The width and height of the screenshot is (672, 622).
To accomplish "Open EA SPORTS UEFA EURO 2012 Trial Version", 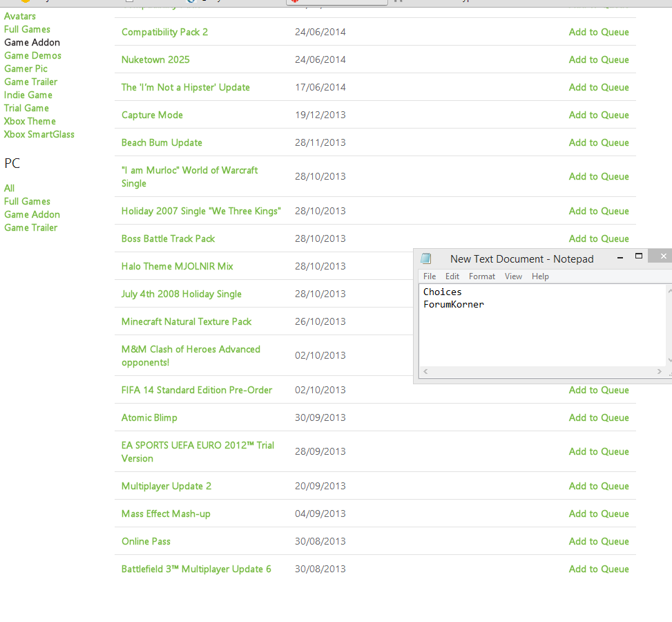I will click(x=198, y=452).
